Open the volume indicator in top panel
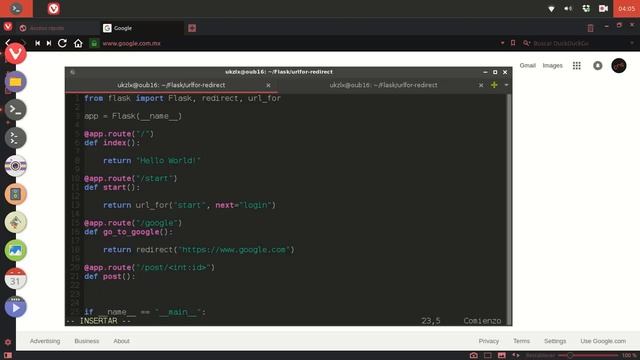This screenshot has height=360, width=640. [568, 9]
